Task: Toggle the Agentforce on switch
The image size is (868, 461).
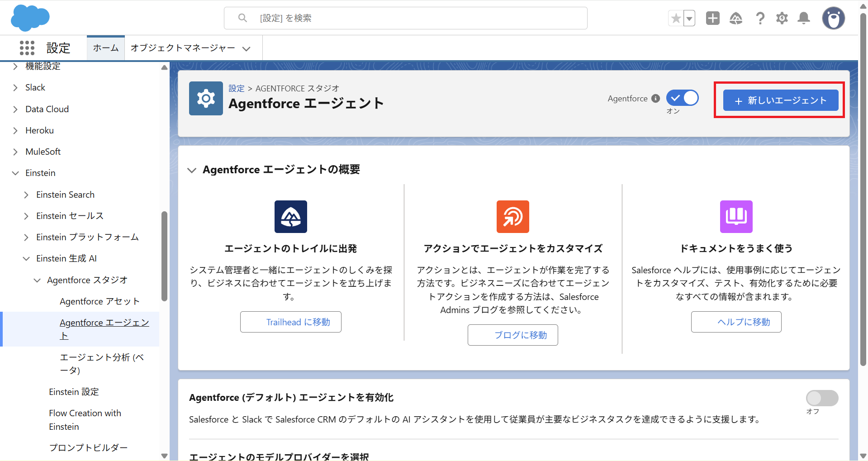Action: pos(682,98)
